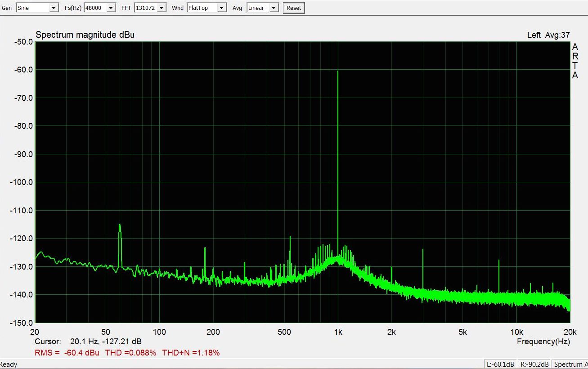Click the vertical ARTA label beside the graph
The width and height of the screenshot is (588, 369).
tap(575, 61)
